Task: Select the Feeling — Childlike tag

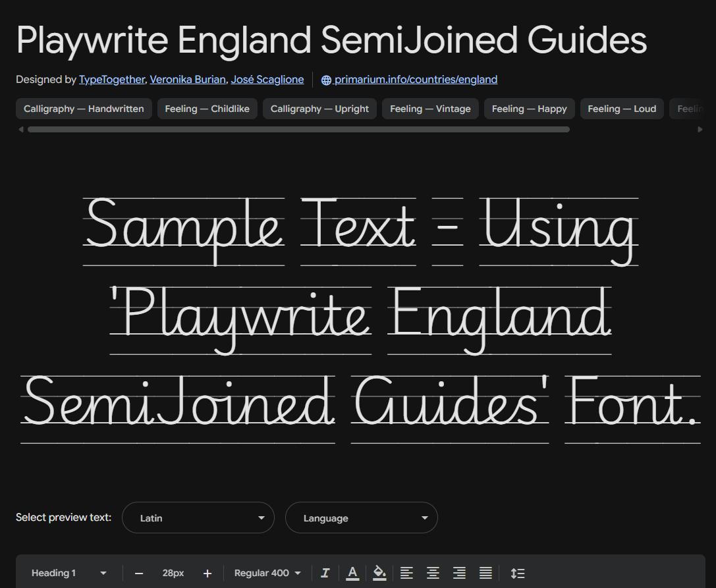Action: click(x=207, y=109)
